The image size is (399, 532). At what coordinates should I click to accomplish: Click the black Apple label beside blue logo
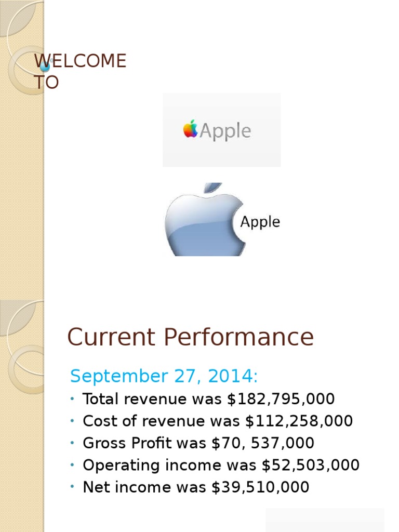pos(260,222)
